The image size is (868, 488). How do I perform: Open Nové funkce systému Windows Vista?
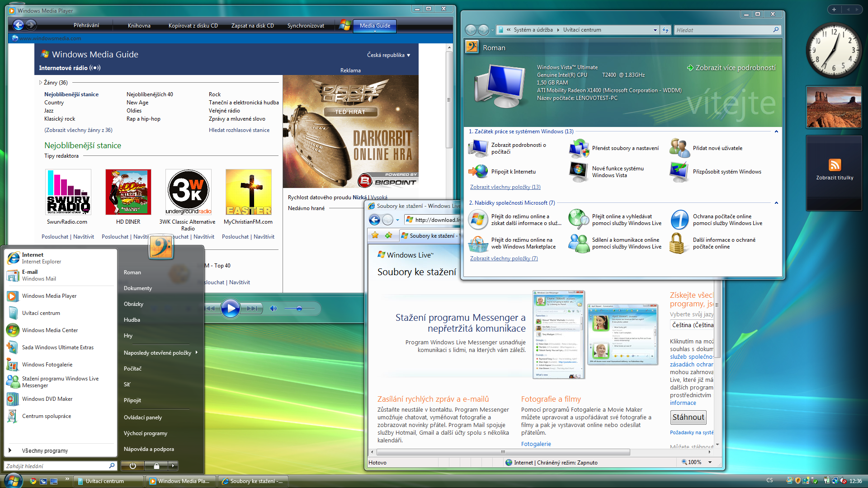click(607, 172)
